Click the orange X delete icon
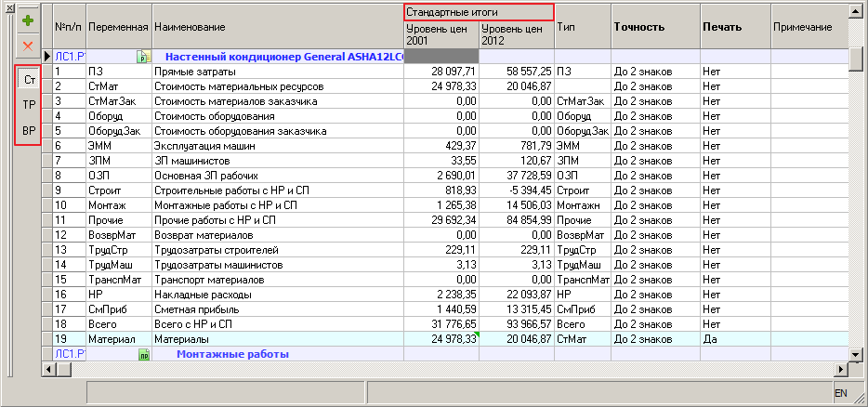The height and width of the screenshot is (407, 868). point(28,46)
